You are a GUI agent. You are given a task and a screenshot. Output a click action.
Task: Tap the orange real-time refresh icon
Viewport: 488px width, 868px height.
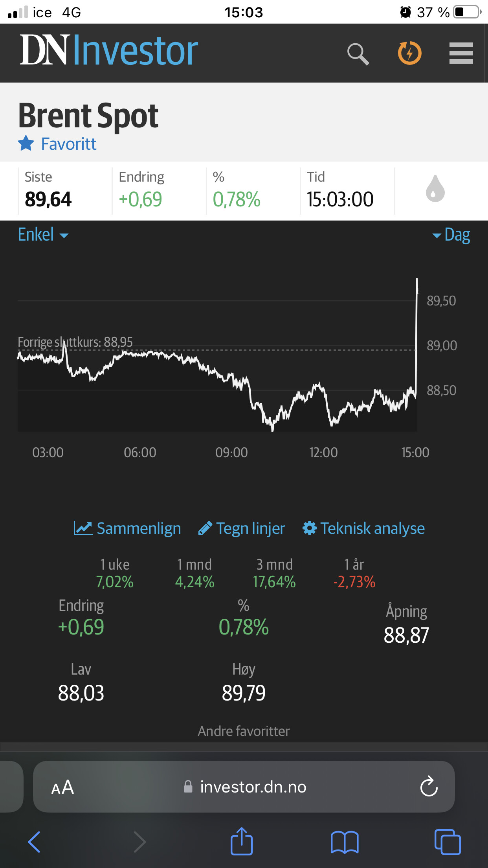[409, 53]
